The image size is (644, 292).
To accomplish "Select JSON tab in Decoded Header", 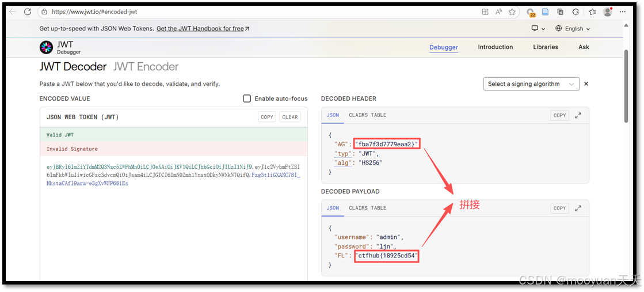I will point(333,115).
